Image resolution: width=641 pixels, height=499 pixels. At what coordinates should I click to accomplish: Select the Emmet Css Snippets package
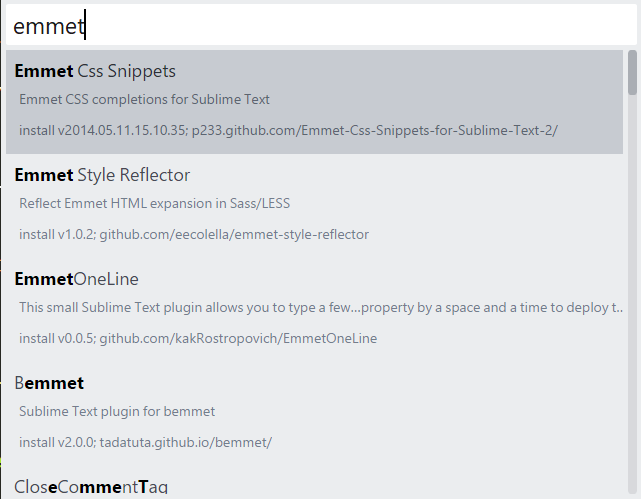click(95, 71)
